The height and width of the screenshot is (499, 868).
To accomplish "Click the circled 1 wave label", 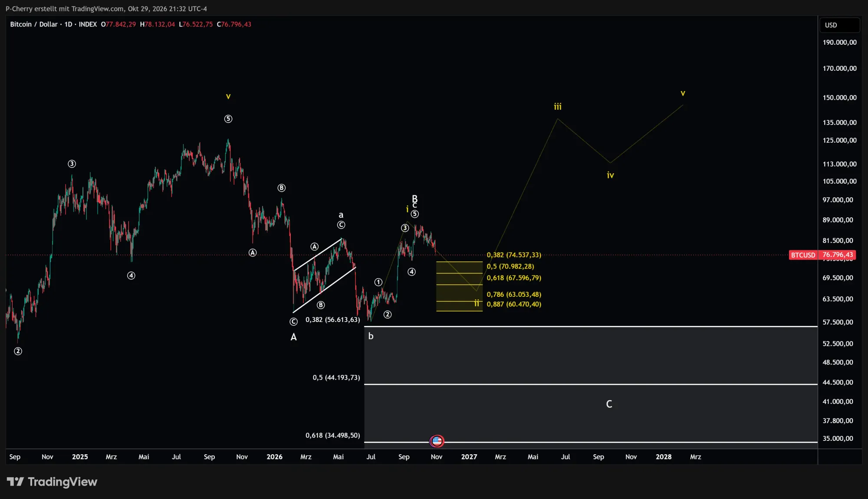I will point(378,282).
